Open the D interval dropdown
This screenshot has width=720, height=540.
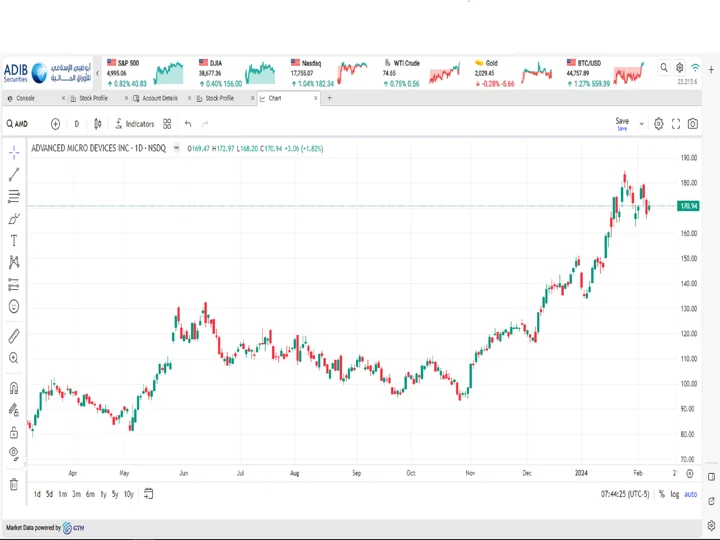click(77, 124)
